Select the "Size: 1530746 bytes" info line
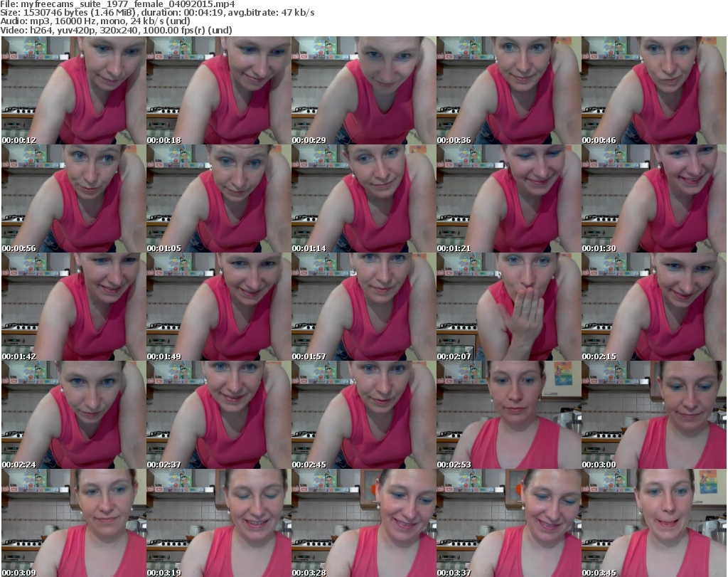 coord(157,13)
